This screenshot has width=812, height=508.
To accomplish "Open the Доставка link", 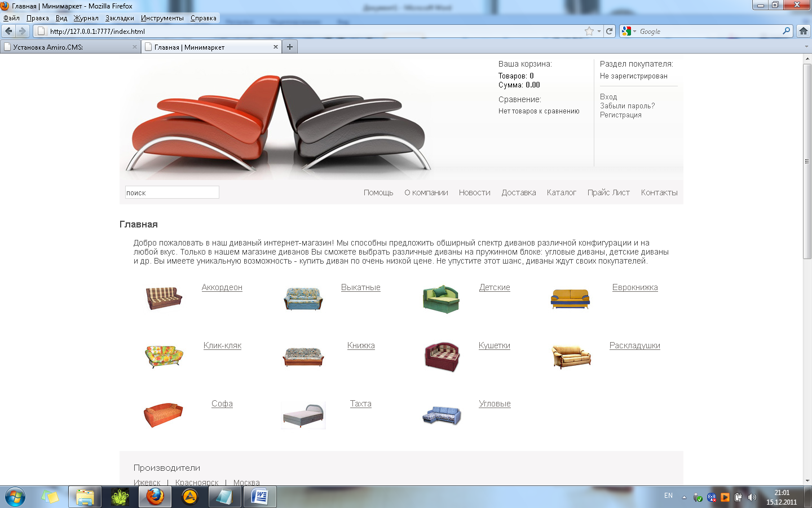I will (519, 192).
